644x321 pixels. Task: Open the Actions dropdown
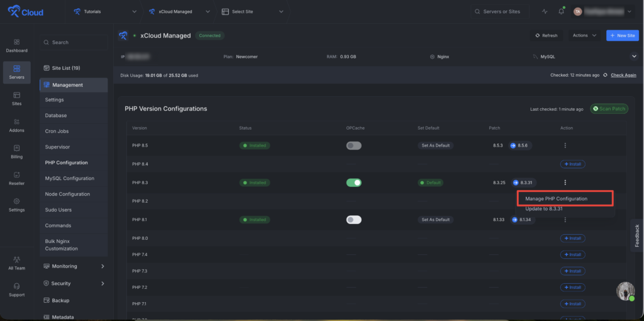click(584, 35)
